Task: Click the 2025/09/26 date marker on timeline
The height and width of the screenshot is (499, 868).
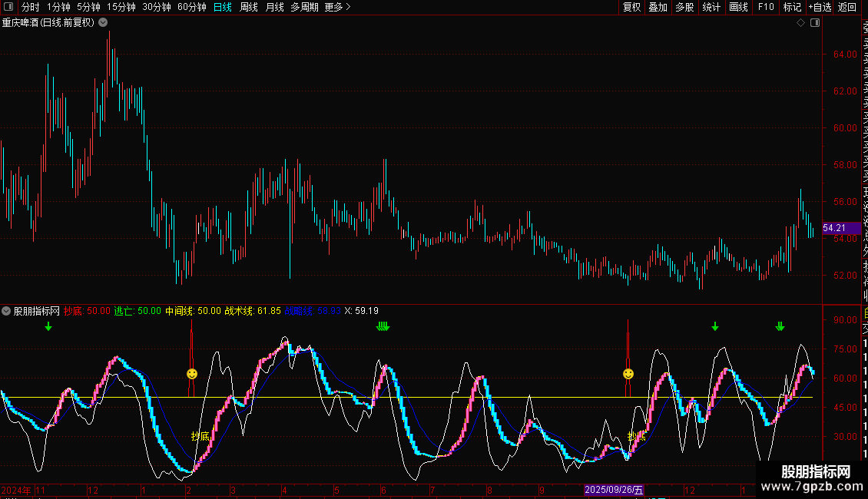Action: pyautogui.click(x=614, y=490)
